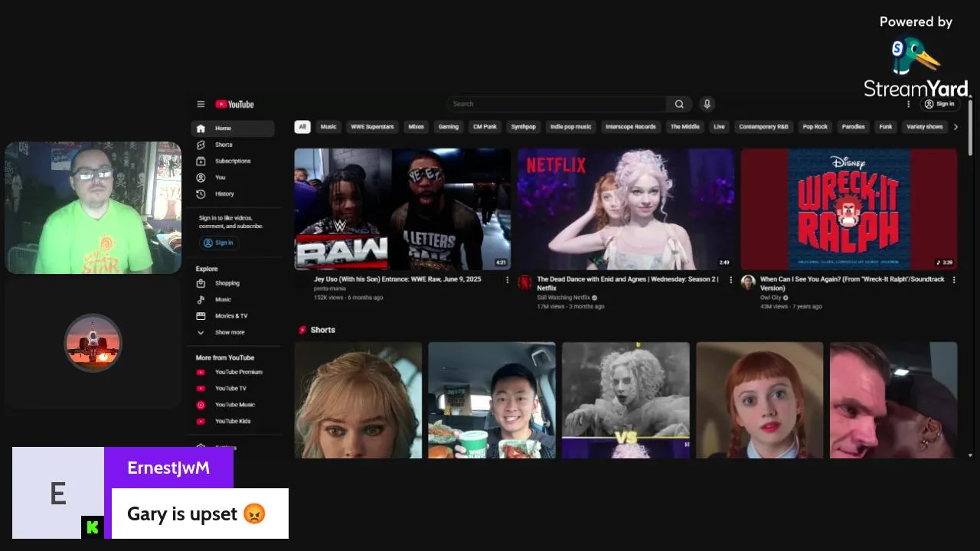Click the search magnifier button
The image size is (980, 551).
pos(679,104)
